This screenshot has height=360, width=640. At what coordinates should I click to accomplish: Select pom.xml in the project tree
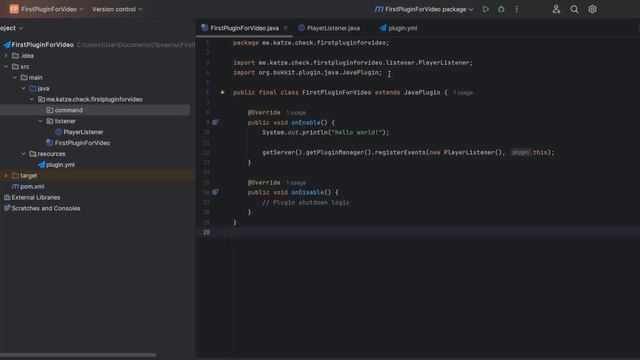[32, 187]
